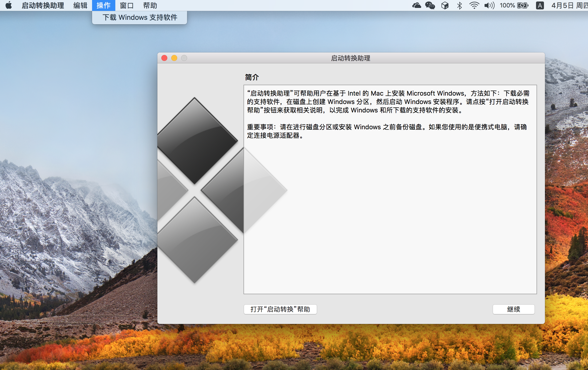Open the WeChat menu bar icon
The width and height of the screenshot is (588, 370).
(x=430, y=5)
